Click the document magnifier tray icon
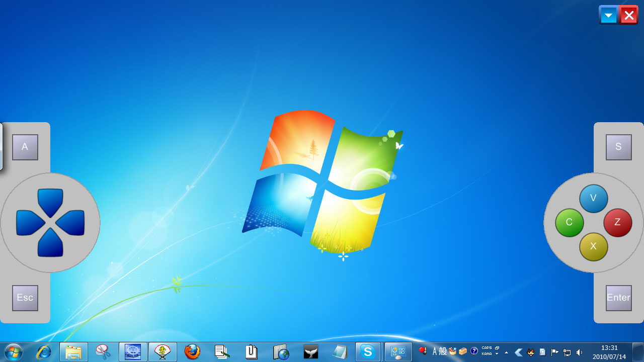Screen dimensions: 644x362 coord(543,352)
